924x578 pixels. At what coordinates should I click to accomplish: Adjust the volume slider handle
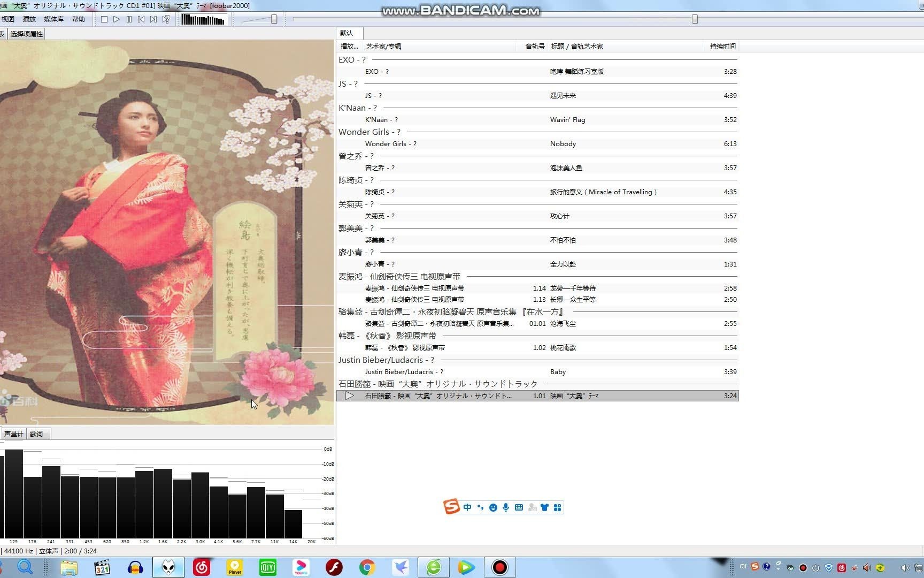274,19
